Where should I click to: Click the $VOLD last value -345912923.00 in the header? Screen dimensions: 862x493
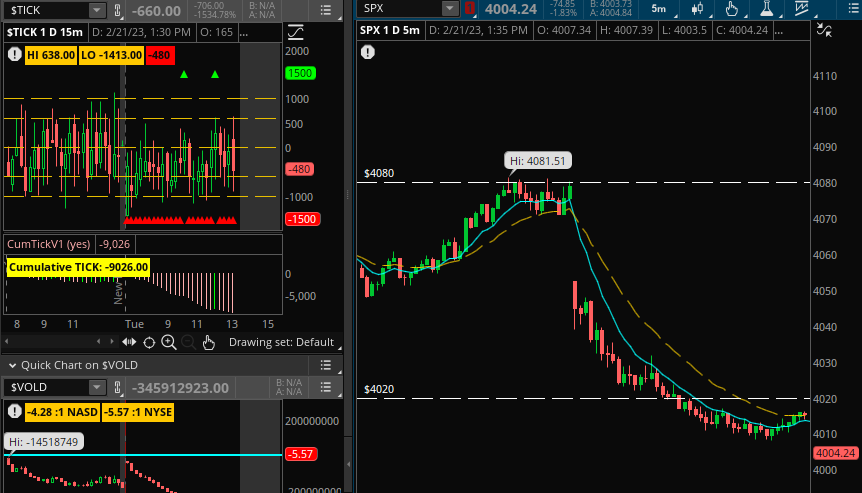(x=180, y=388)
